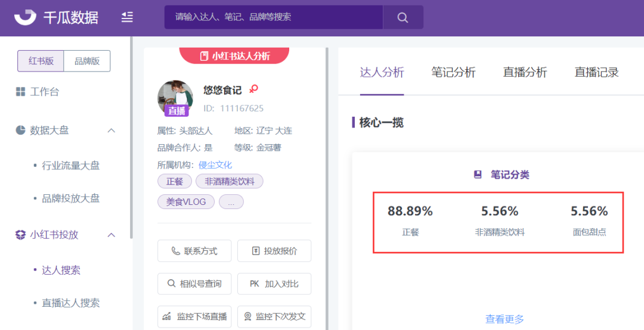The height and width of the screenshot is (330, 644).
Task: Click the 属性: 头部达人 text
Action: (x=185, y=131)
